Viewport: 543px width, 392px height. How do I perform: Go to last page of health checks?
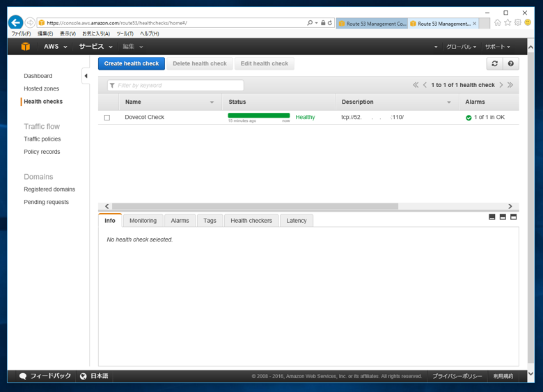coord(510,85)
